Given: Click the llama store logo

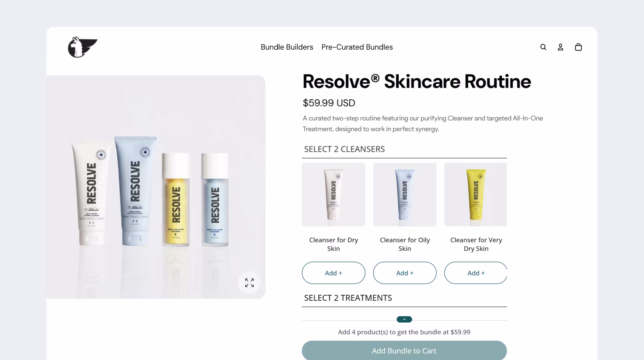Looking at the screenshot, I should tap(83, 47).
